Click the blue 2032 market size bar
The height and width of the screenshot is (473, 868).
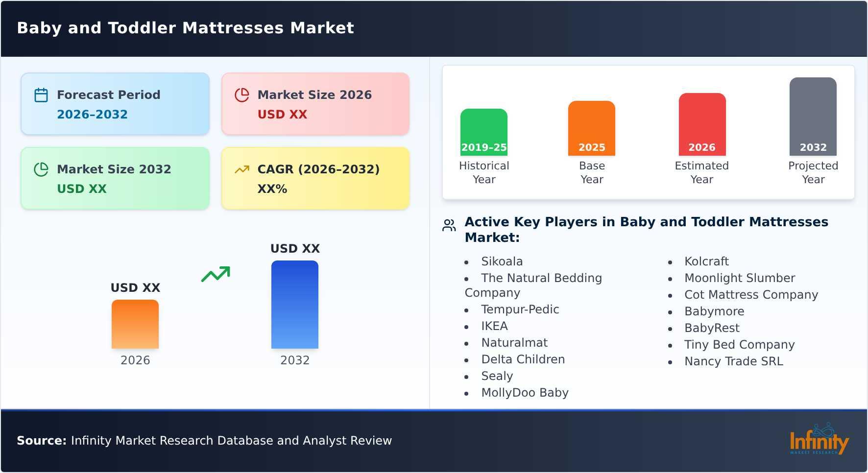(295, 305)
